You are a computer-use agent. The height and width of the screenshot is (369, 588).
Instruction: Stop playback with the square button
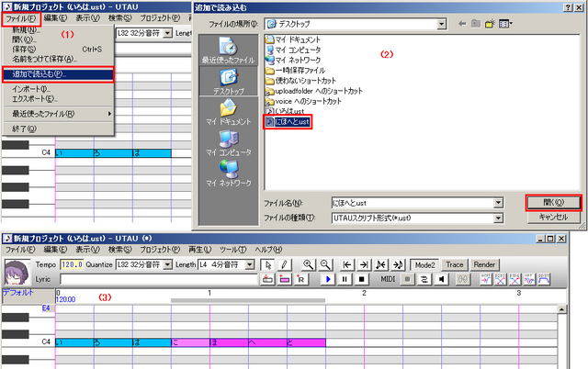coord(361,279)
